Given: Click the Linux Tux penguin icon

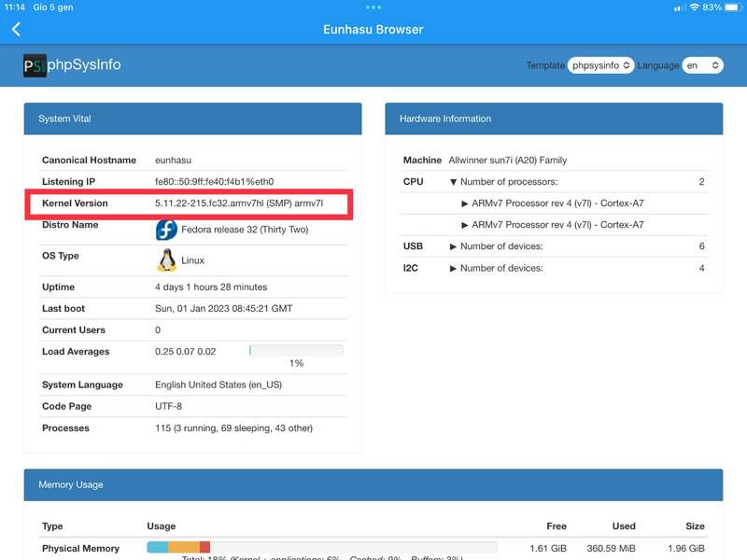Looking at the screenshot, I should [x=166, y=260].
